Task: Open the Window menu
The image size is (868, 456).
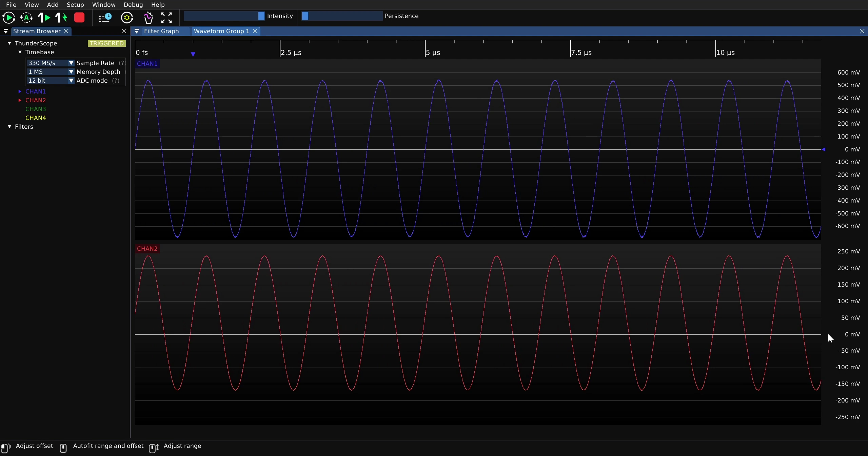Action: (x=104, y=5)
